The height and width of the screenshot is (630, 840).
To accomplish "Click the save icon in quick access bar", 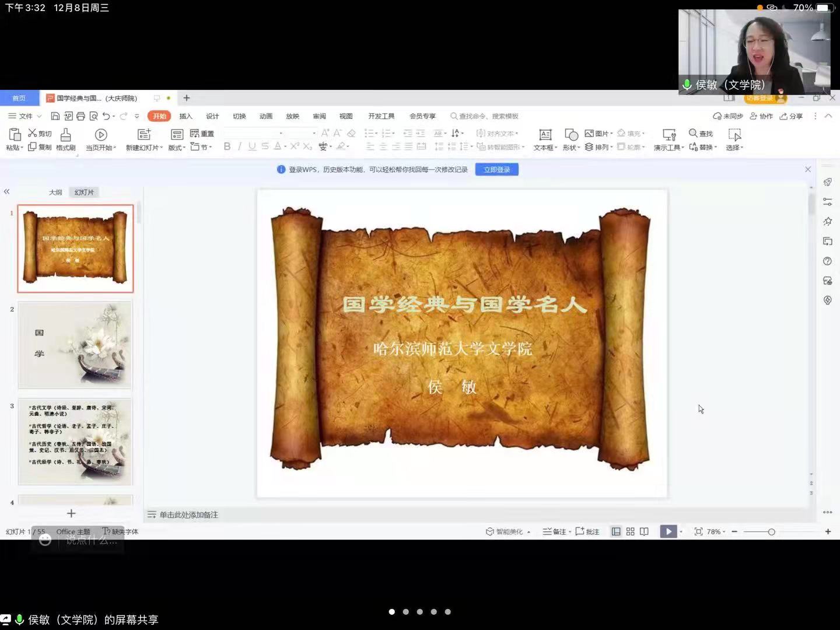I will (55, 116).
